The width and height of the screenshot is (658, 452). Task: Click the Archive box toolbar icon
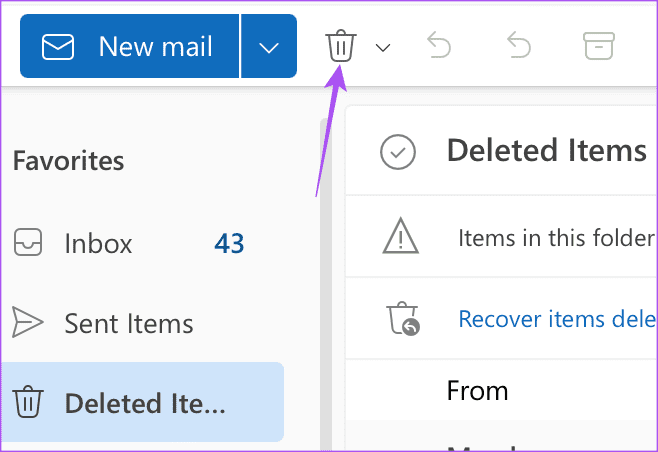pyautogui.click(x=599, y=46)
